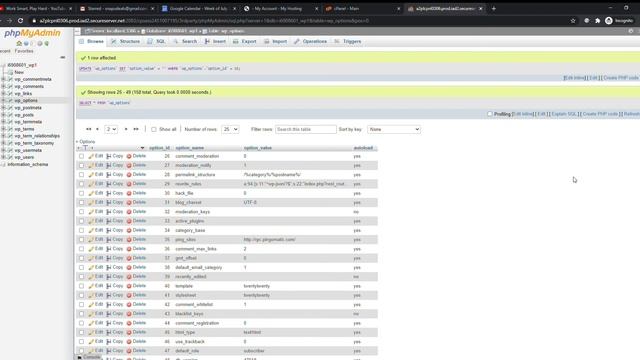Open the Search tab

pos(185,41)
